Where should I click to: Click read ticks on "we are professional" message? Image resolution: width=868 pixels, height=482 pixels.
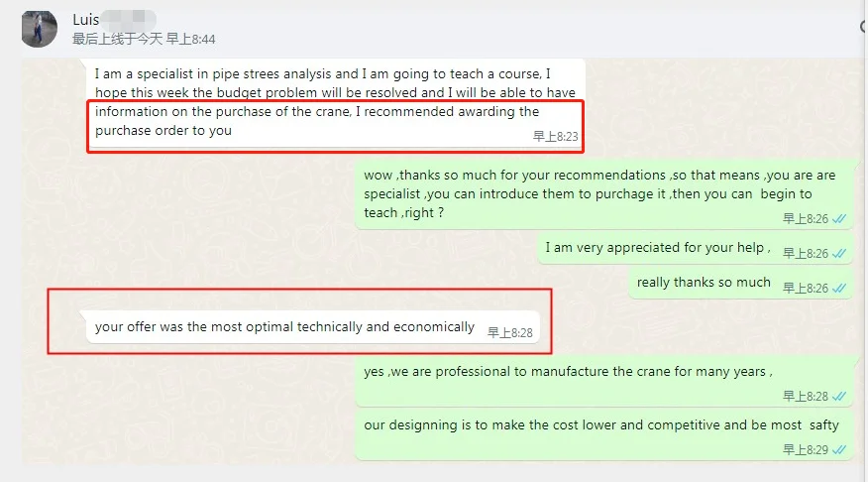coord(839,397)
